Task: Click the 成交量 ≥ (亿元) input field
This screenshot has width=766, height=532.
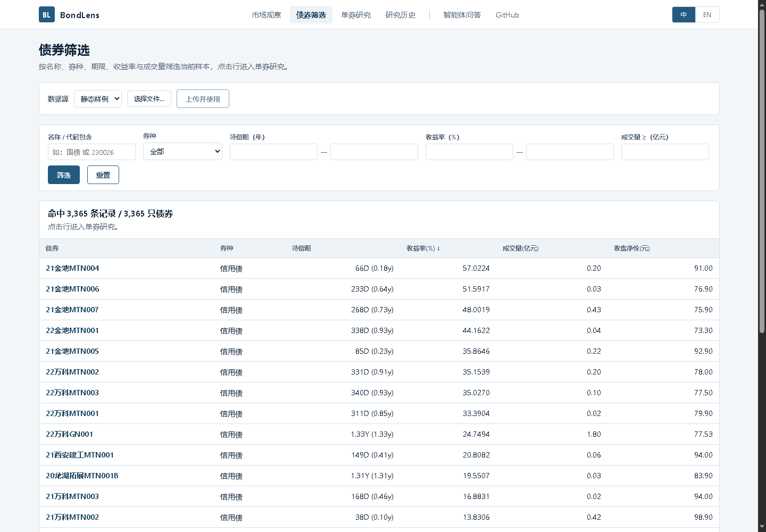Action: (x=665, y=152)
